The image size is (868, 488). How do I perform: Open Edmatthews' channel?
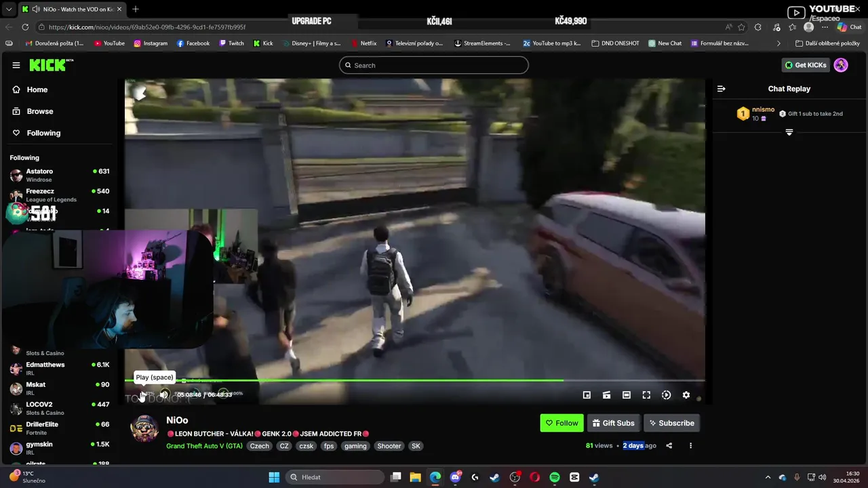[60, 369]
